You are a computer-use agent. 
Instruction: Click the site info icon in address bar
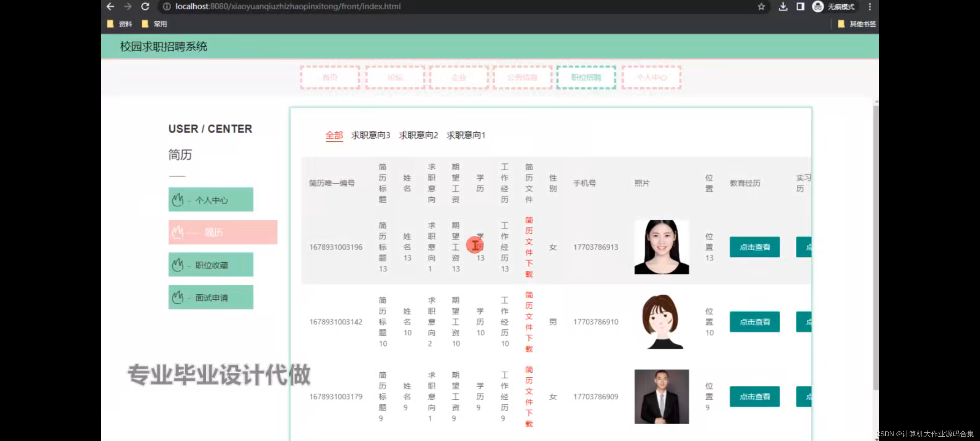pos(167,7)
